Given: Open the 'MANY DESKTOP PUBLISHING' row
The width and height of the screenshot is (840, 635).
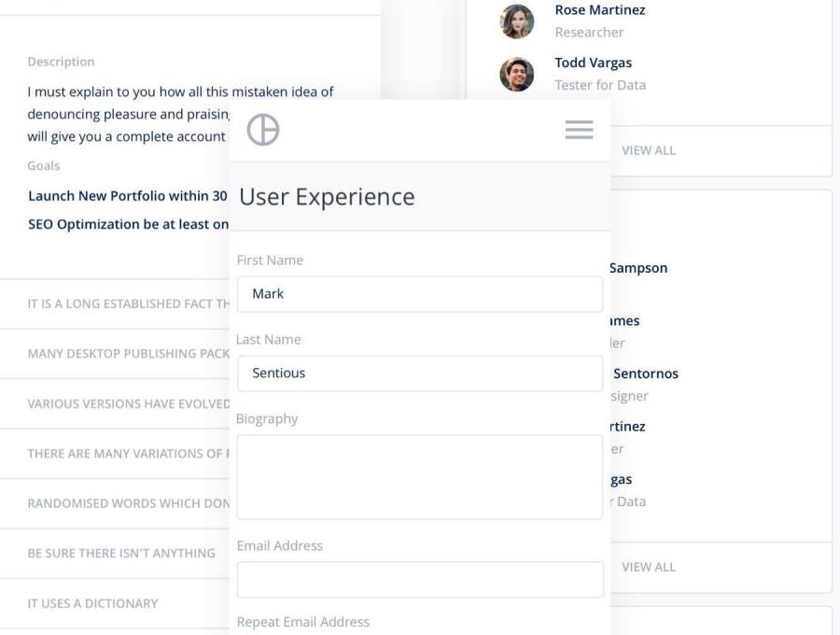Looking at the screenshot, I should (115, 354).
